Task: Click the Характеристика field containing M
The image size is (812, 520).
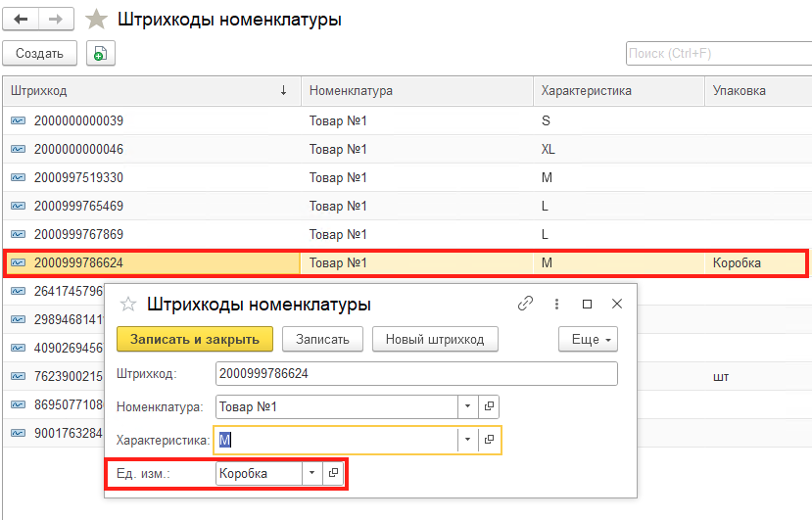Action: coord(337,441)
